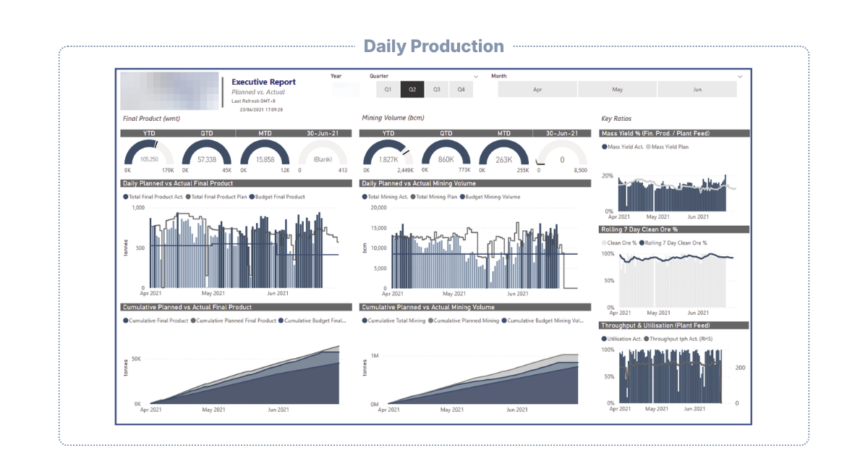Click the Executive Report title
Viewport: 868px width, 456px height.
(x=263, y=83)
